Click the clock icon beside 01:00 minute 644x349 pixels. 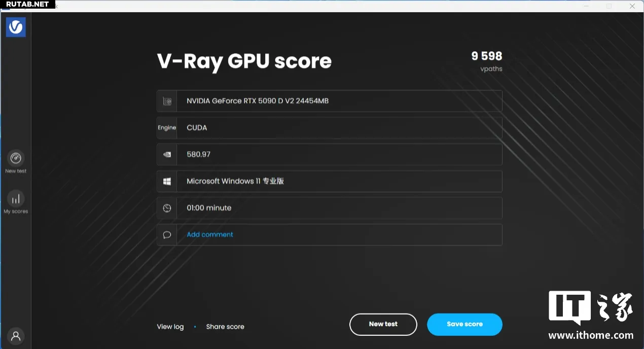[x=167, y=208]
